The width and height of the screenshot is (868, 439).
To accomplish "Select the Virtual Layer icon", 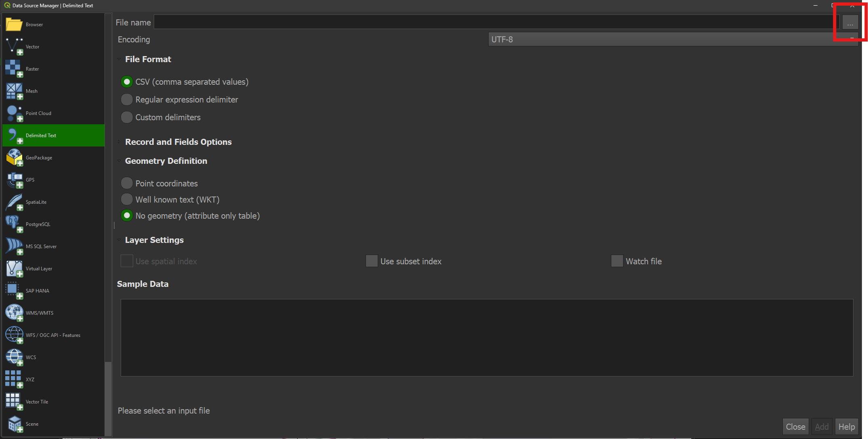I will (x=14, y=268).
